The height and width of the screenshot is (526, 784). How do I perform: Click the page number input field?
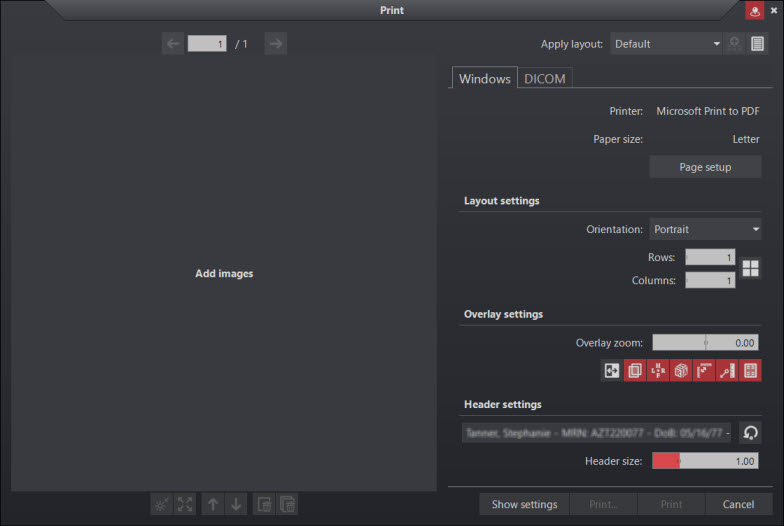[x=207, y=44]
